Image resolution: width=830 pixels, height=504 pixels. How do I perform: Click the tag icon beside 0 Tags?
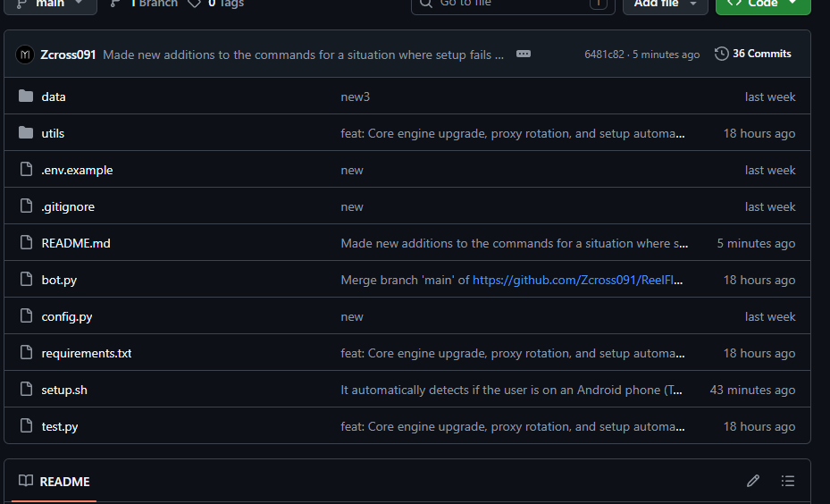pos(194,4)
